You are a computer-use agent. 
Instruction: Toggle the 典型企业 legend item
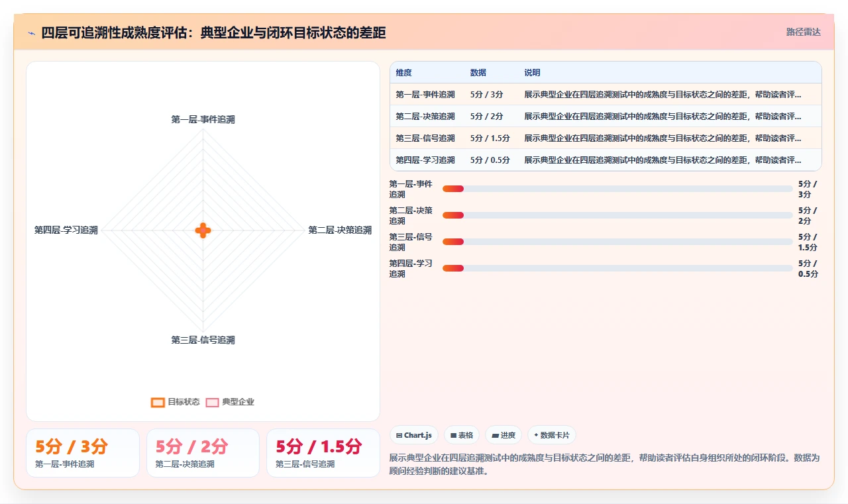230,402
